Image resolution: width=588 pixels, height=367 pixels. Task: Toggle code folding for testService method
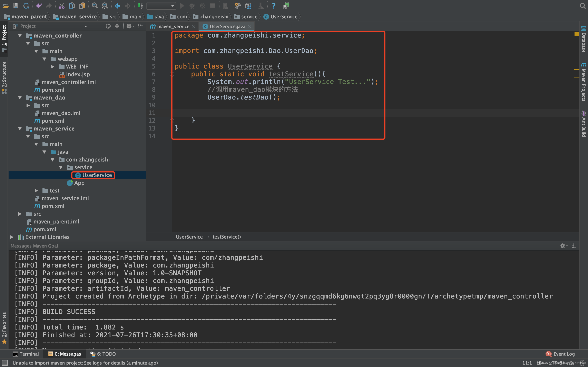point(172,74)
